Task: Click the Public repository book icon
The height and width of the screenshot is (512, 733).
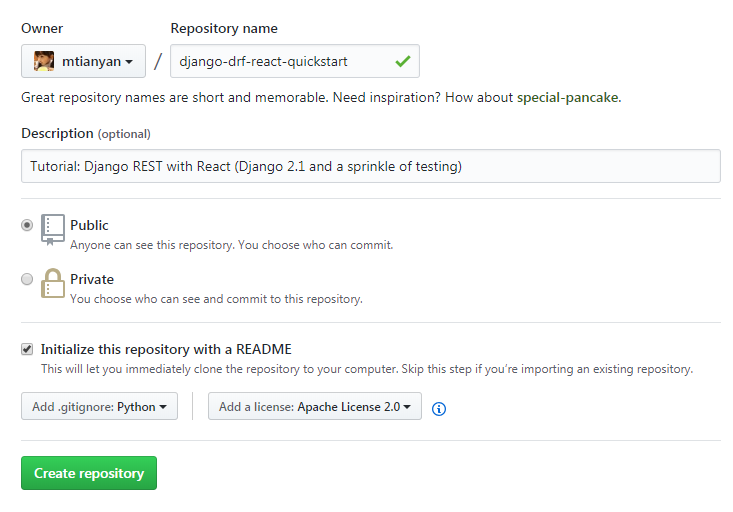Action: click(53, 229)
